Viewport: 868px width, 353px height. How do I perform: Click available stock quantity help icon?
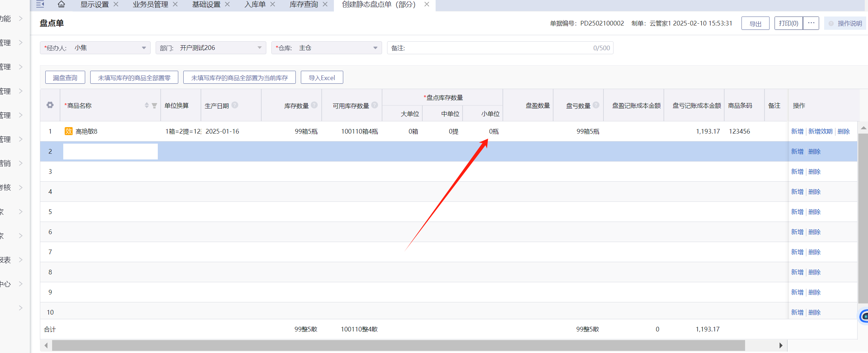pyautogui.click(x=375, y=105)
